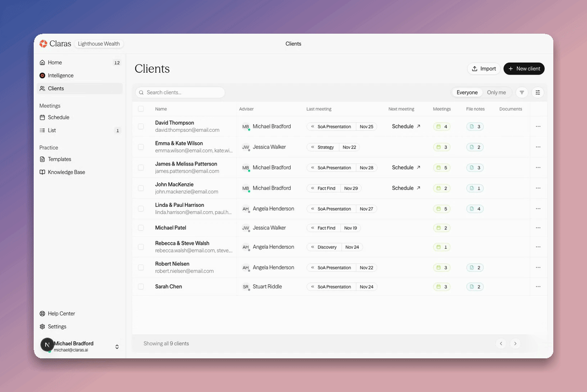Select the Robert Nielsen row checkbox
Viewport: 587px width, 392px height.
click(141, 267)
